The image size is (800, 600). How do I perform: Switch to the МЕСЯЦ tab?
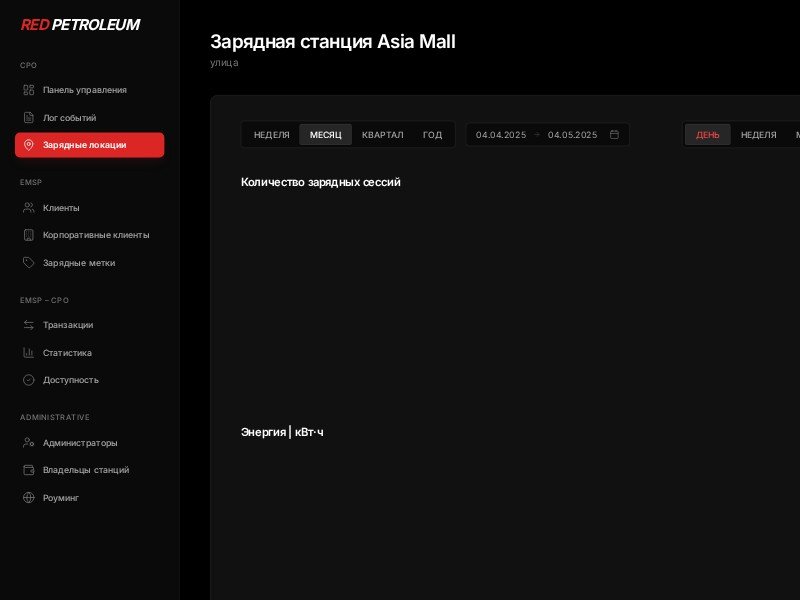tap(326, 134)
